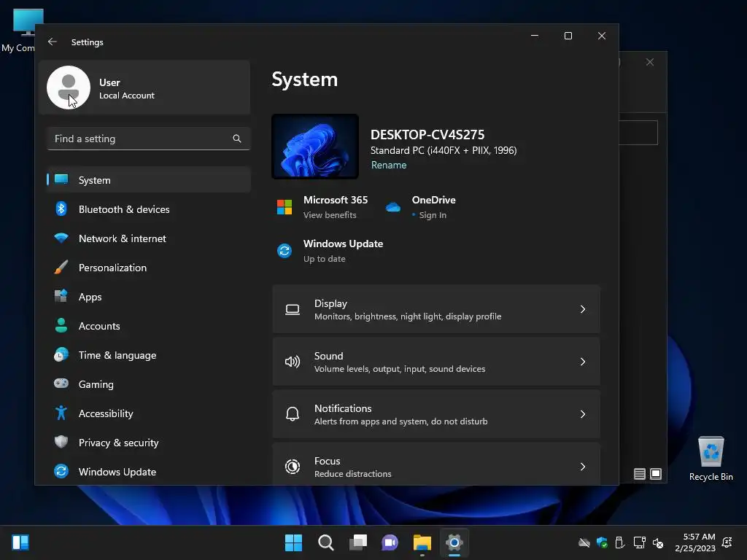This screenshot has width=747, height=560.
Task: Expand the Focus chevron arrow
Action: pos(583,467)
